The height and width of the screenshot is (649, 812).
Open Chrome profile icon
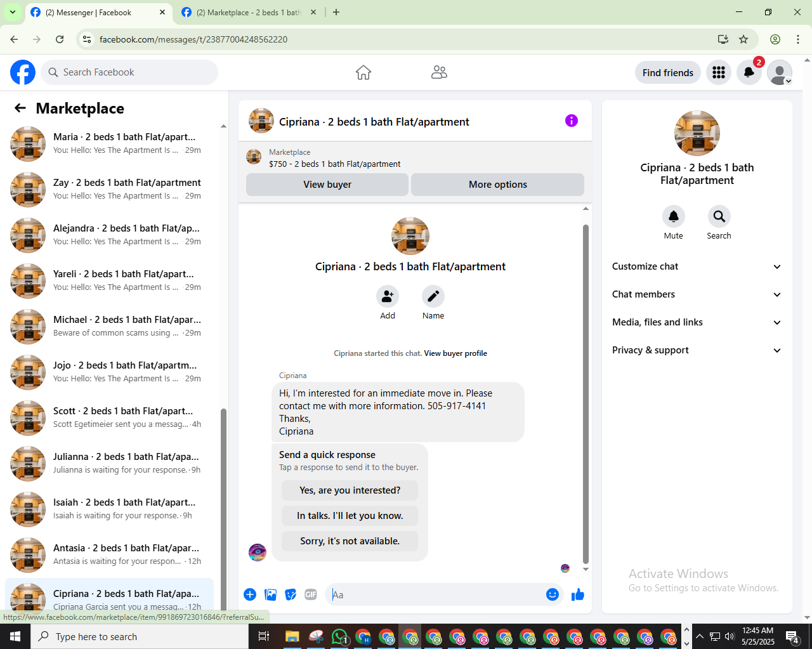[x=775, y=39]
